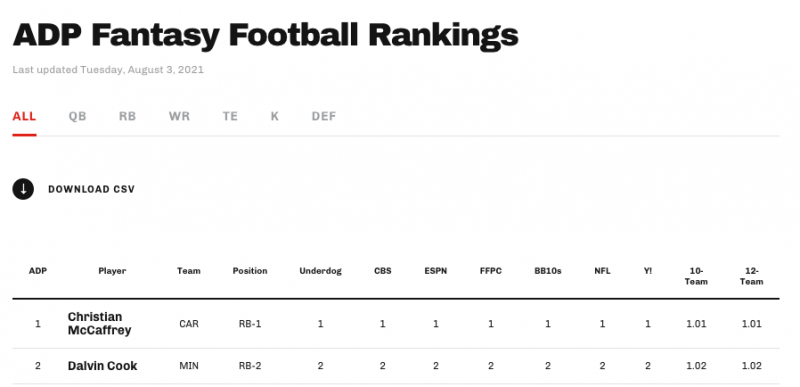Open Christian McCaffrey player name
800x387 pixels.
point(99,324)
